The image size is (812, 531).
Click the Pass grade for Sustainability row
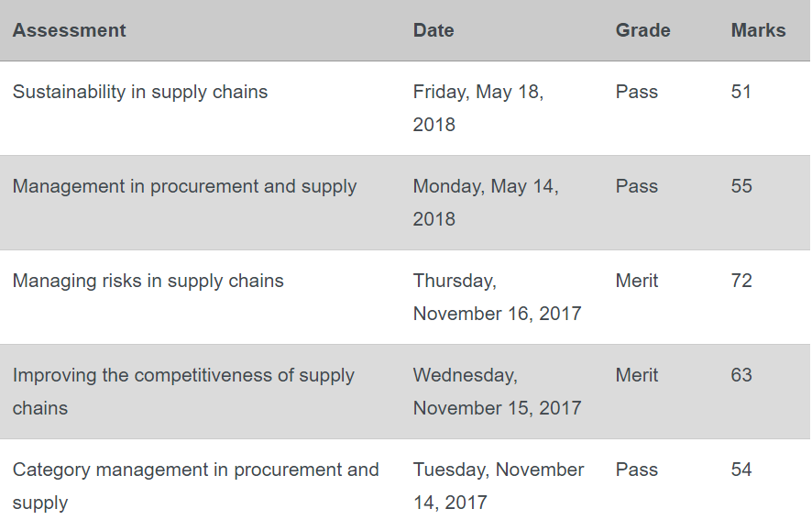pos(636,92)
